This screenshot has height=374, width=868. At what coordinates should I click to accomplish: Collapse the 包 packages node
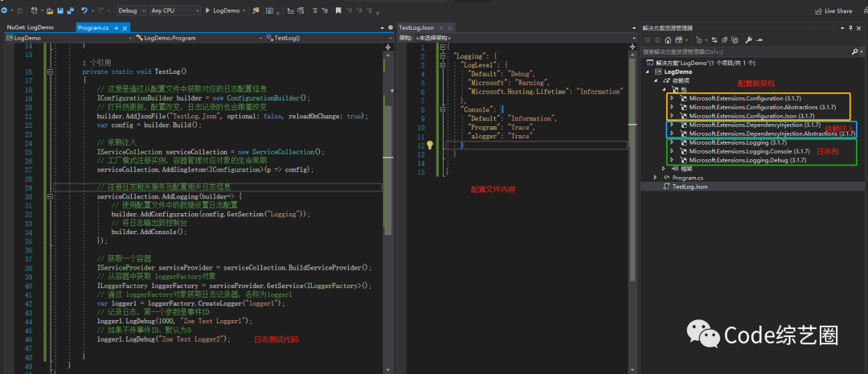tap(664, 89)
